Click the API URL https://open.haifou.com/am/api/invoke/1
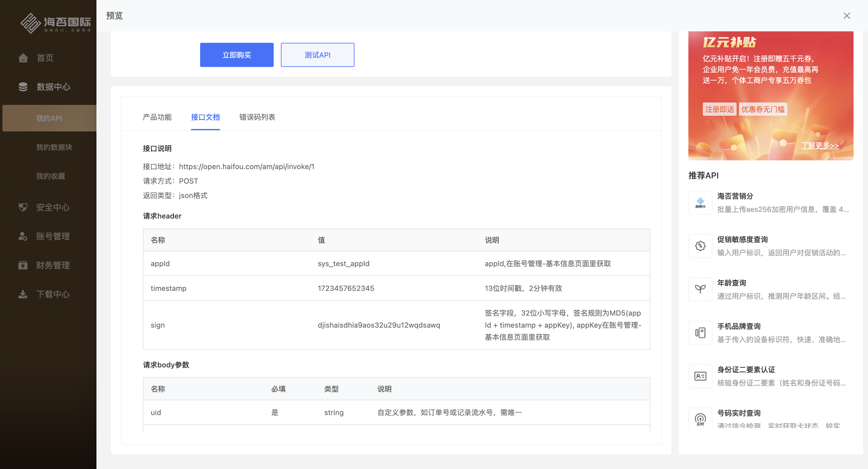868x469 pixels. pos(247,167)
